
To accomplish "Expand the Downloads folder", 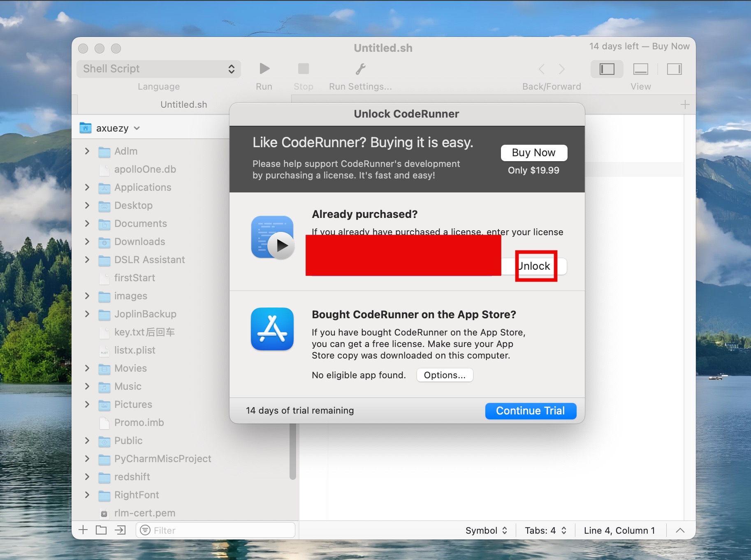I will coord(87,242).
